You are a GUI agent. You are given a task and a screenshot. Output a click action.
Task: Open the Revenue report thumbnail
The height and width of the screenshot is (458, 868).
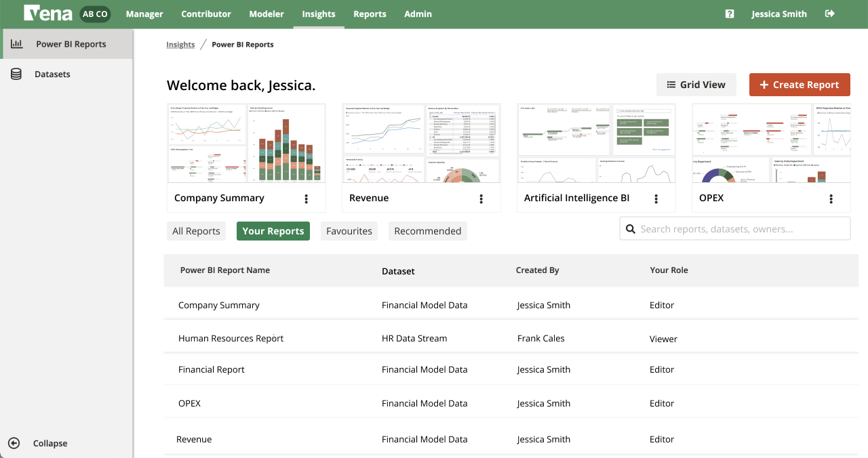coord(421,143)
